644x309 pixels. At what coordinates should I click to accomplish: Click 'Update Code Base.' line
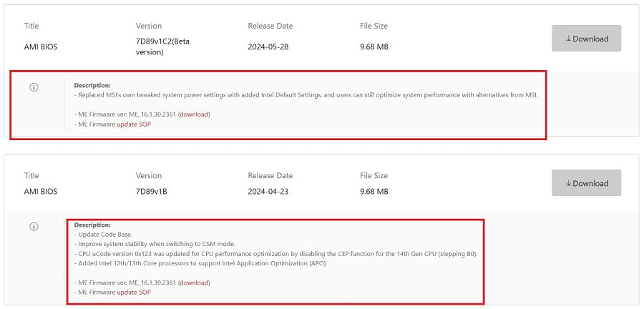[103, 235]
